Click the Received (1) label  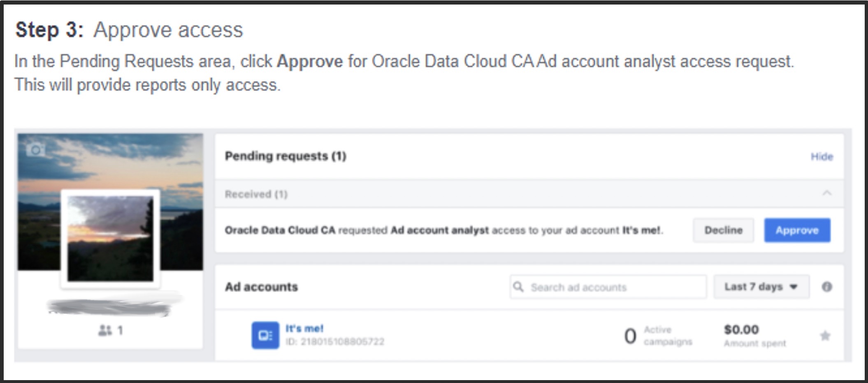pos(256,194)
